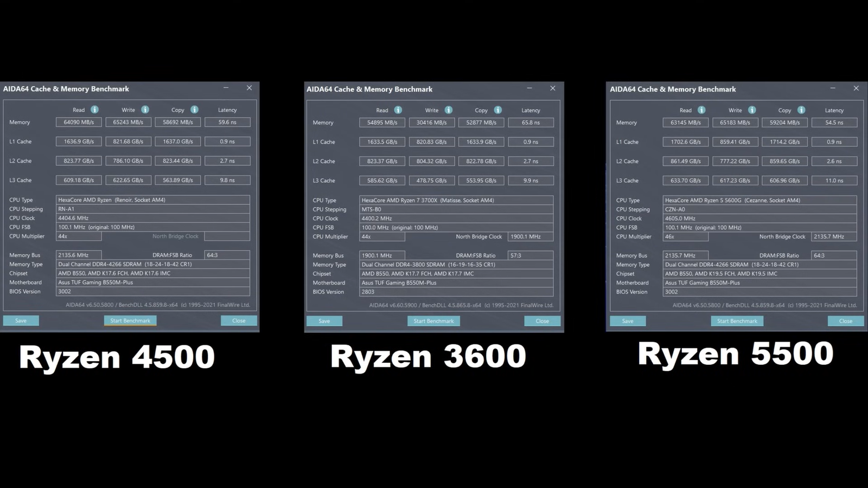The width and height of the screenshot is (868, 488).
Task: Close the Ryzen 4500 window with title-bar X
Action: click(249, 88)
